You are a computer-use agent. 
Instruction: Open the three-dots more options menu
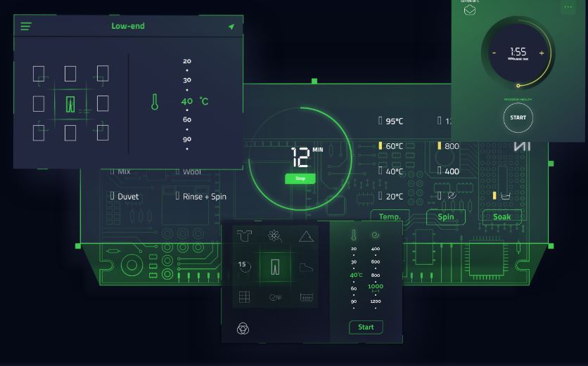coord(568,7)
